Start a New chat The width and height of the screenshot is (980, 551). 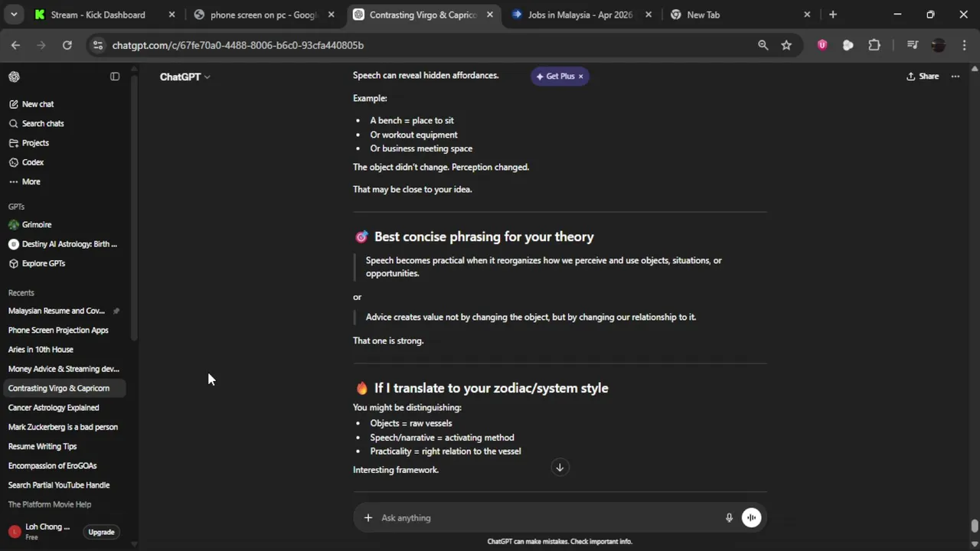[38, 104]
